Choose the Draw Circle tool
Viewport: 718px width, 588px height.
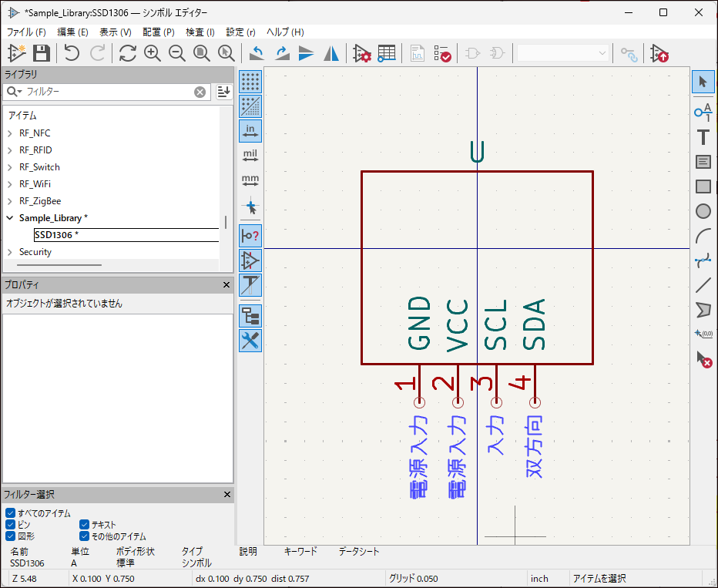pyautogui.click(x=703, y=211)
